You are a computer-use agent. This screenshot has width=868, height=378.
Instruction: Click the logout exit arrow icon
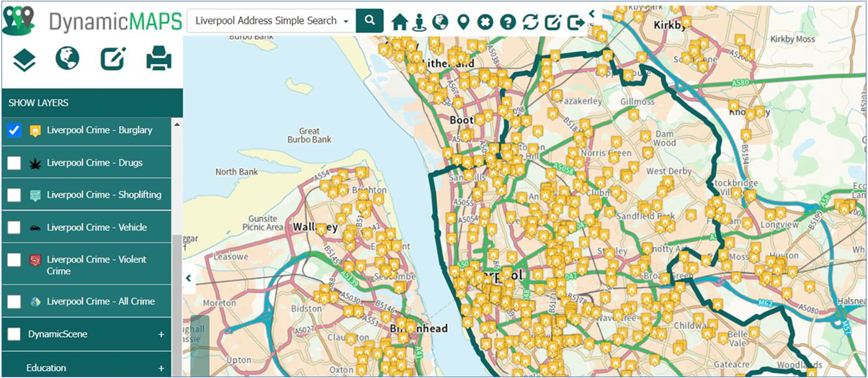[x=576, y=22]
